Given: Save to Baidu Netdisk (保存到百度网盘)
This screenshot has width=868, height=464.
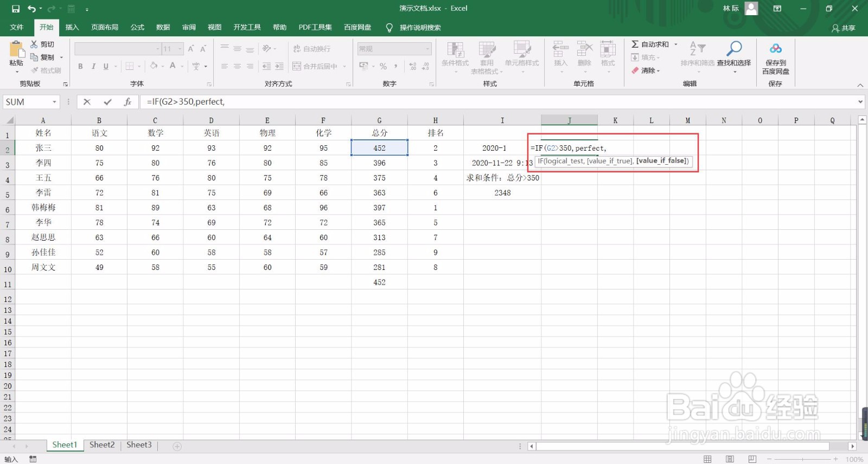Looking at the screenshot, I should pyautogui.click(x=776, y=58).
